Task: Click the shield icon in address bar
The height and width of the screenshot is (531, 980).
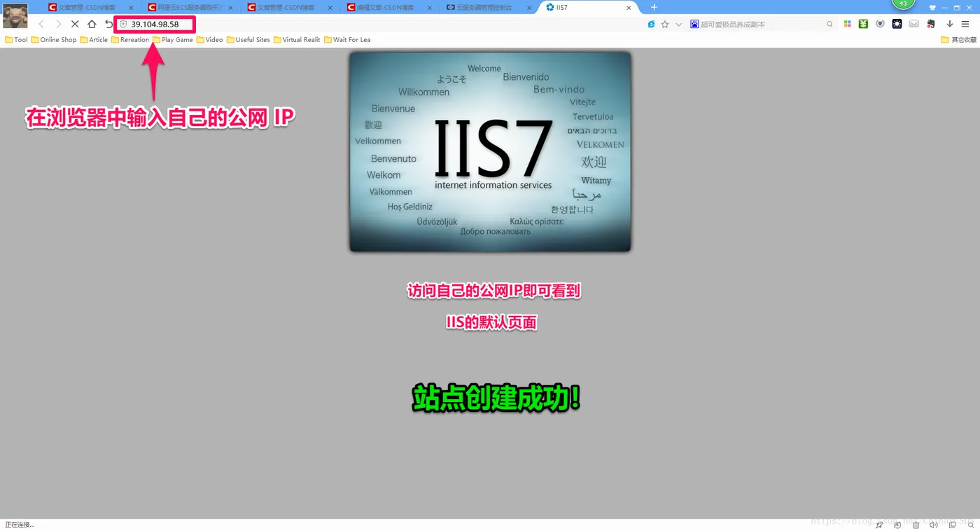Action: [x=123, y=24]
